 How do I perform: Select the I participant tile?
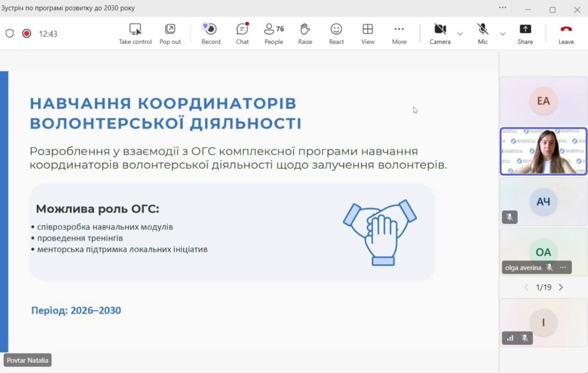tap(543, 323)
